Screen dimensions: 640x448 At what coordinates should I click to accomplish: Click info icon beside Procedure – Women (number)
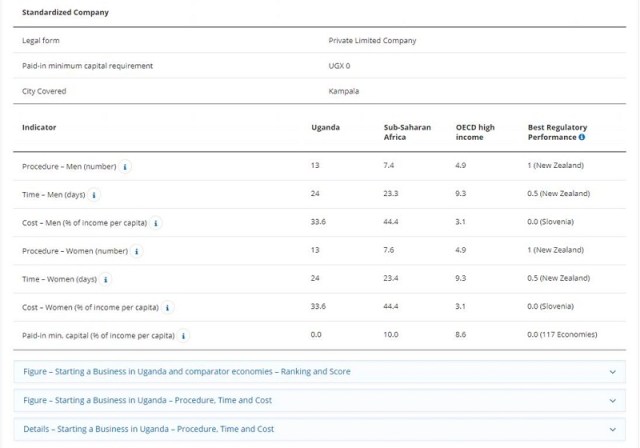(136, 251)
